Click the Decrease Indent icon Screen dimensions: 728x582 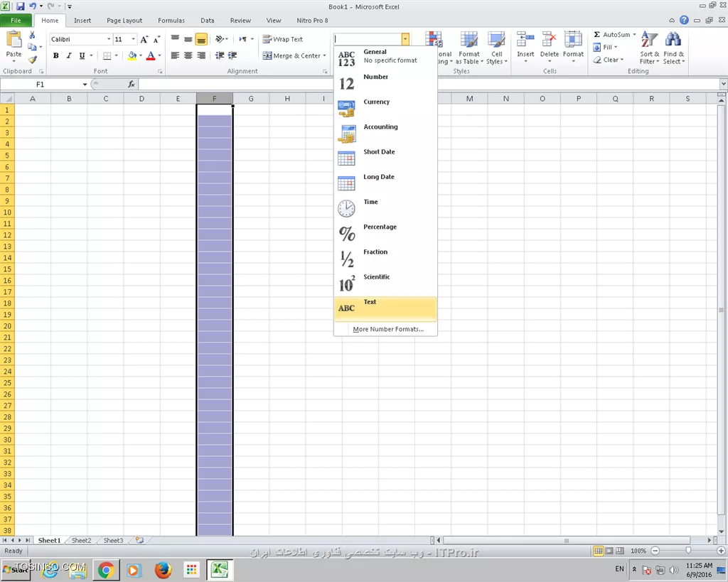pos(220,55)
